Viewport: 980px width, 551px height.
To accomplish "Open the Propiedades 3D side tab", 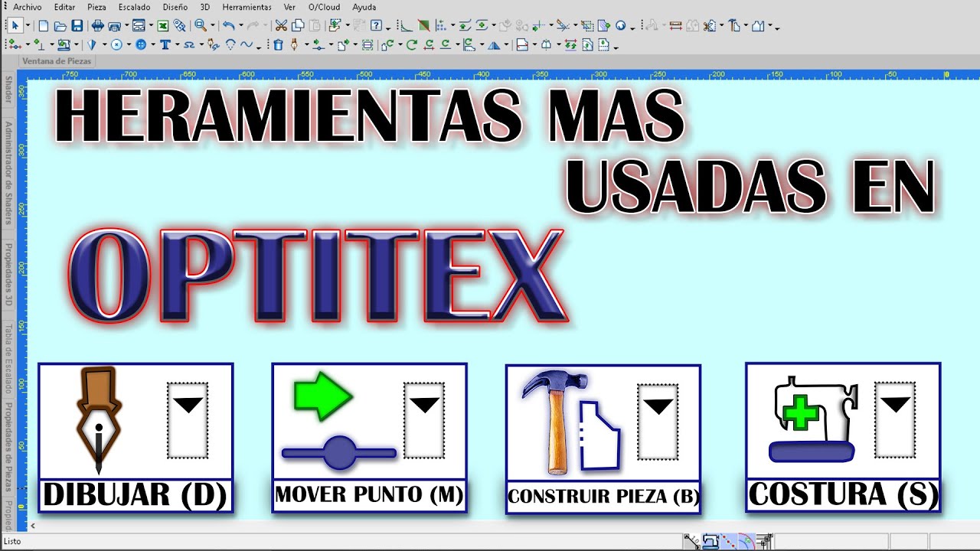I will [8, 274].
